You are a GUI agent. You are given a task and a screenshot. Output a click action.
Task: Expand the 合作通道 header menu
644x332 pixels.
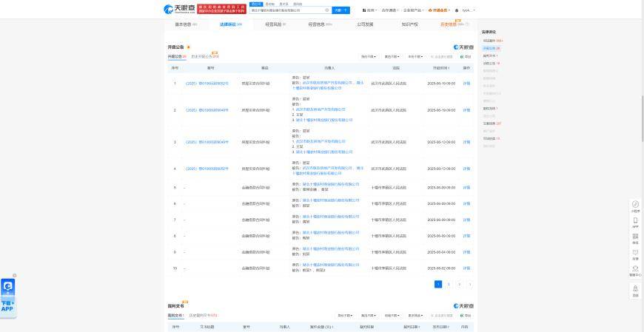(390, 10)
